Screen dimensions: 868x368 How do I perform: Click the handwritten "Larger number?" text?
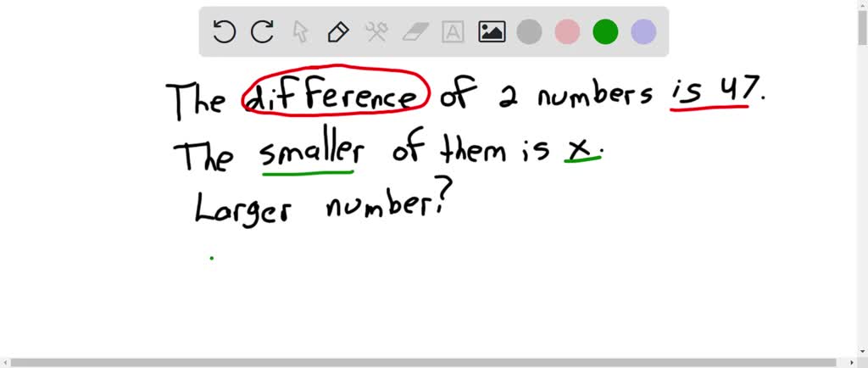[x=320, y=209]
